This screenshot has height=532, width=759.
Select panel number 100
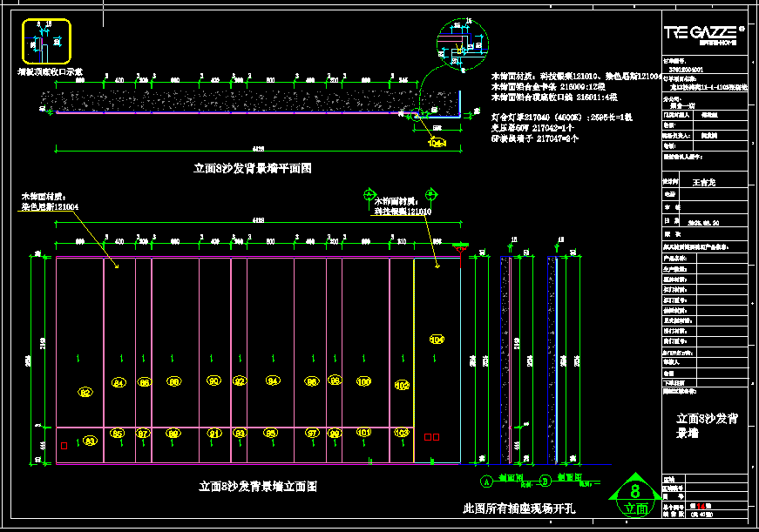363,381
